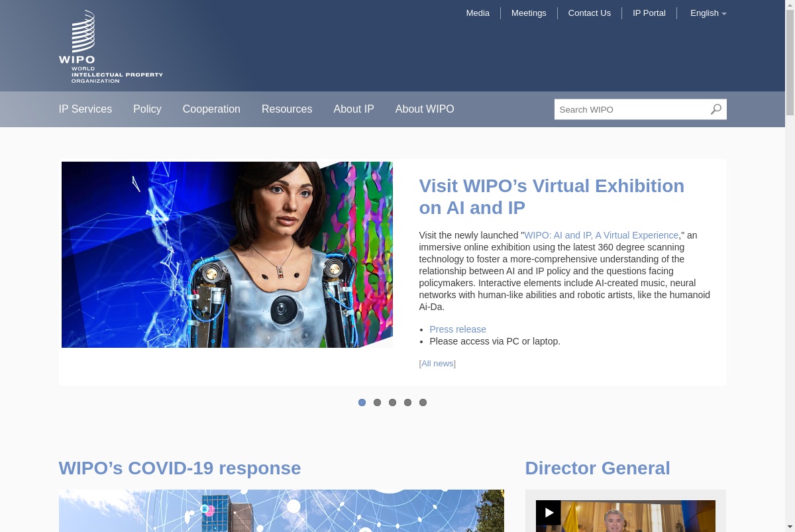Click the humanoid robot Ai-Da banner image
The width and height of the screenshot is (795, 532).
pos(227,254)
